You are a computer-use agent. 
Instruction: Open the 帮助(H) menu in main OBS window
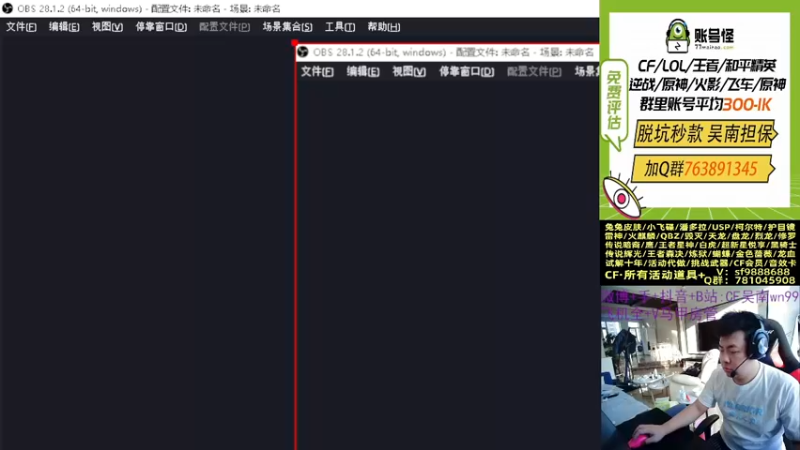click(384, 27)
